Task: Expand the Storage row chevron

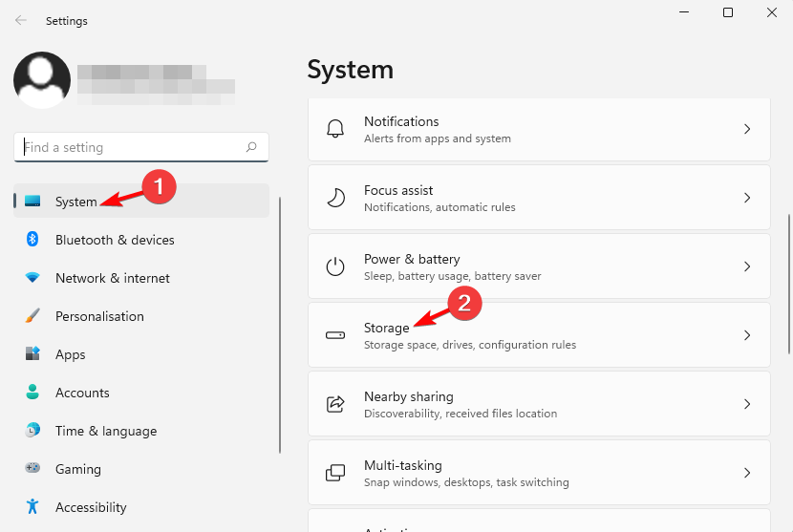Action: [x=747, y=335]
